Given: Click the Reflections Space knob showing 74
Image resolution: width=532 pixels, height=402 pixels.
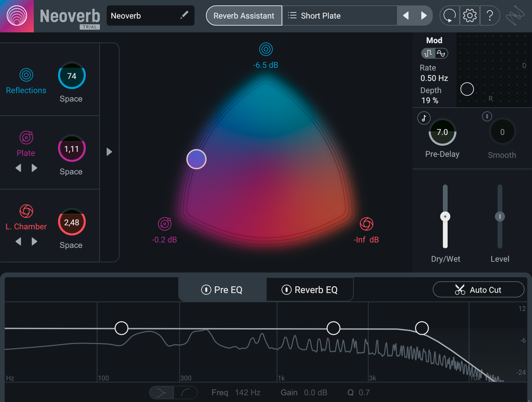Looking at the screenshot, I should tap(72, 75).
